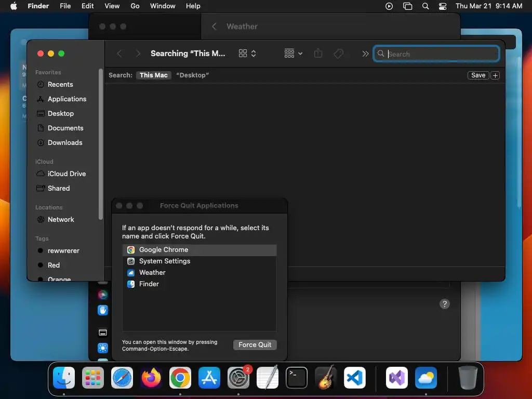Open GarageBand in the Dock
The image size is (532, 399).
[x=326, y=378]
